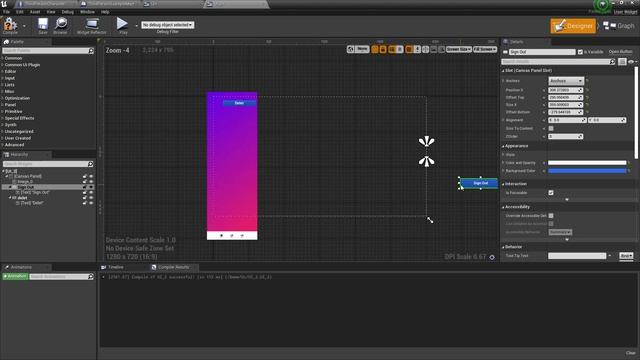Toggle the Size To Content checkbox
Image resolution: width=640 pixels, height=360 pixels.
[x=551, y=128]
